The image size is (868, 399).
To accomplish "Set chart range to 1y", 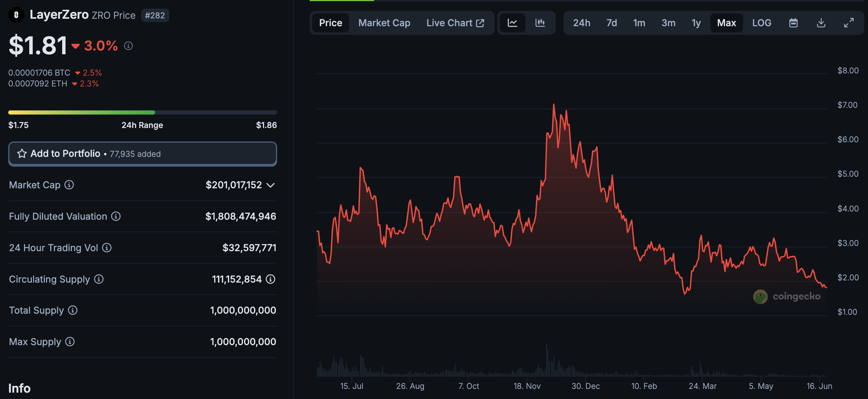I will [x=696, y=23].
